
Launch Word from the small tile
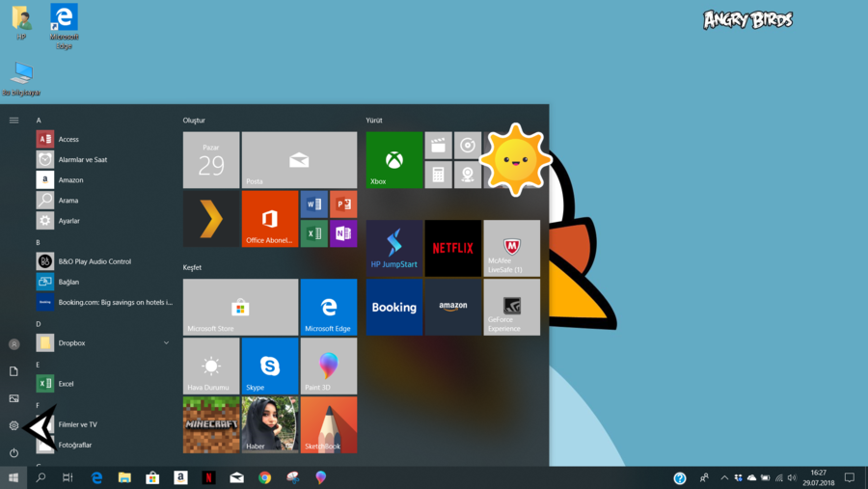(313, 204)
